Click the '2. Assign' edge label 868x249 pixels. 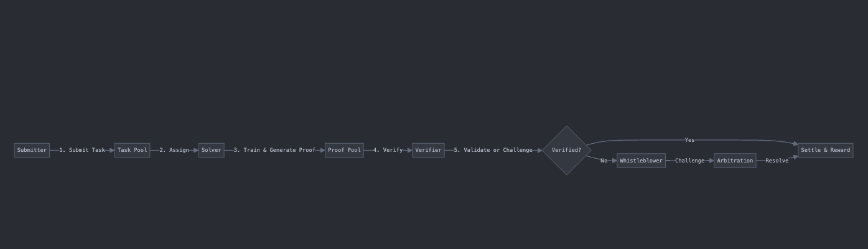(x=174, y=150)
